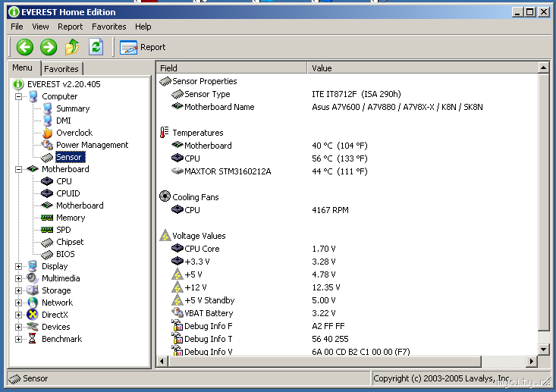Viewport: 556px width, 392px height.
Task: Click the CPUID chip icon
Action: (x=47, y=193)
